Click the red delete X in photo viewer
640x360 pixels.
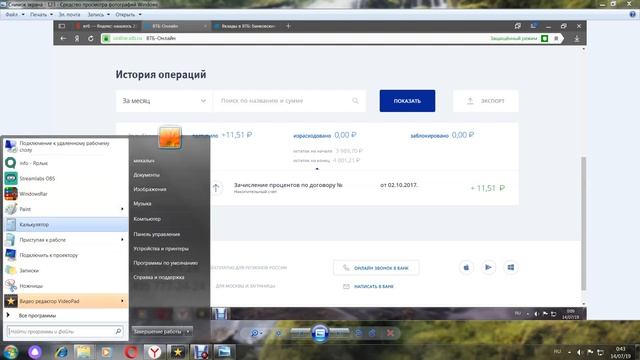(x=390, y=333)
